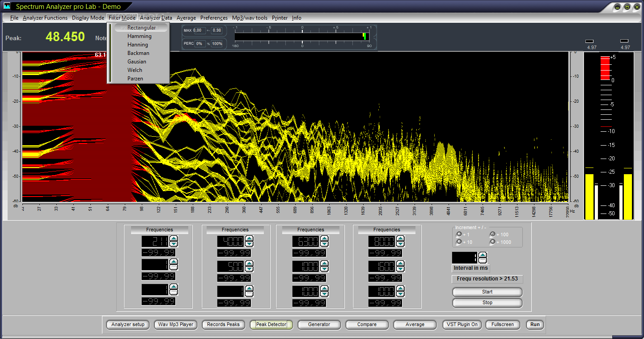Viewport: 644px width, 339px height.
Task: Click the left channel yellow level meter
Action: click(x=589, y=197)
